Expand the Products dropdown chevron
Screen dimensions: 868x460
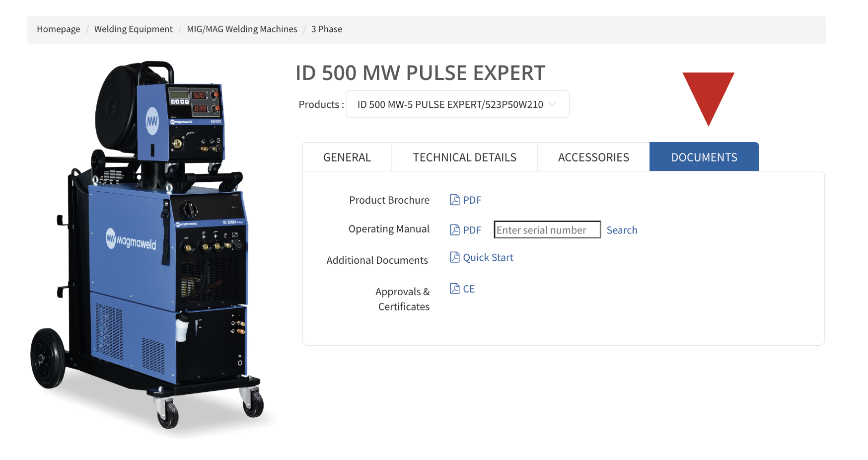[552, 104]
